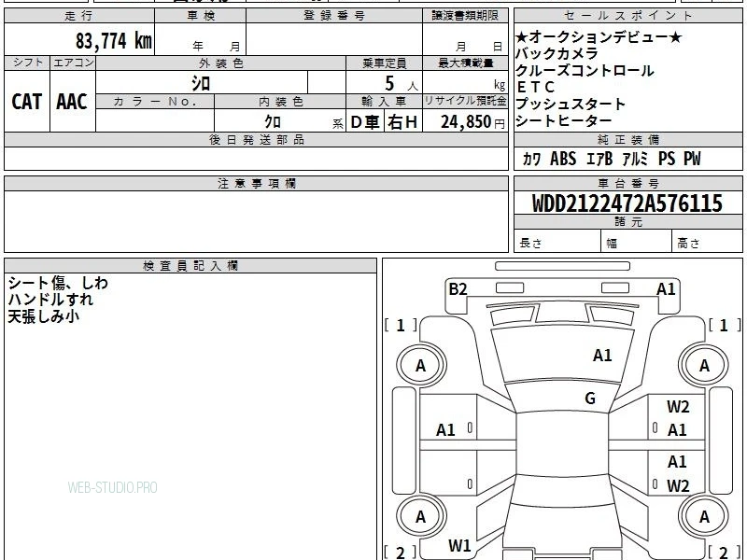Select the ETC sales point
The height and width of the screenshot is (560, 747).
[x=535, y=87]
